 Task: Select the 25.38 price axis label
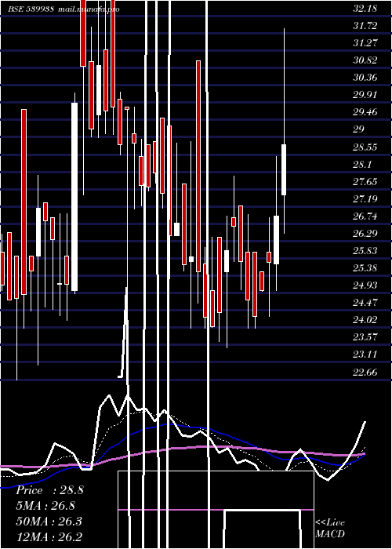(x=365, y=268)
